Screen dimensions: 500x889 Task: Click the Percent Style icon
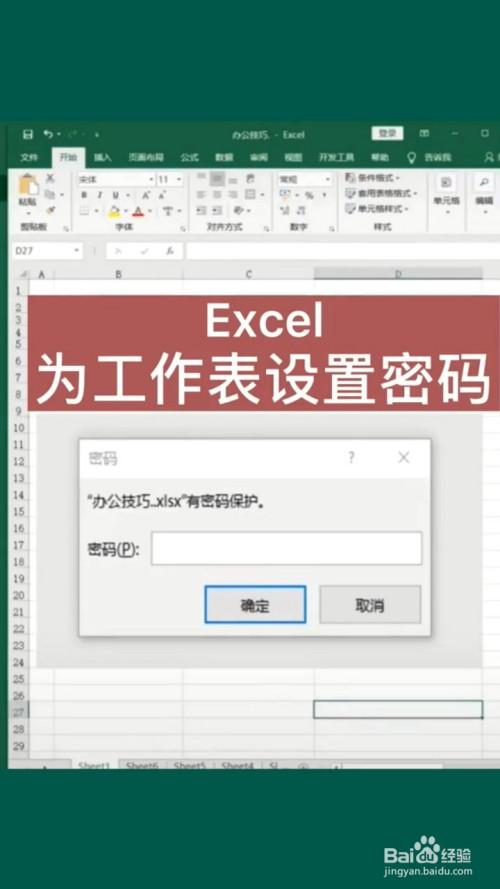pos(309,195)
